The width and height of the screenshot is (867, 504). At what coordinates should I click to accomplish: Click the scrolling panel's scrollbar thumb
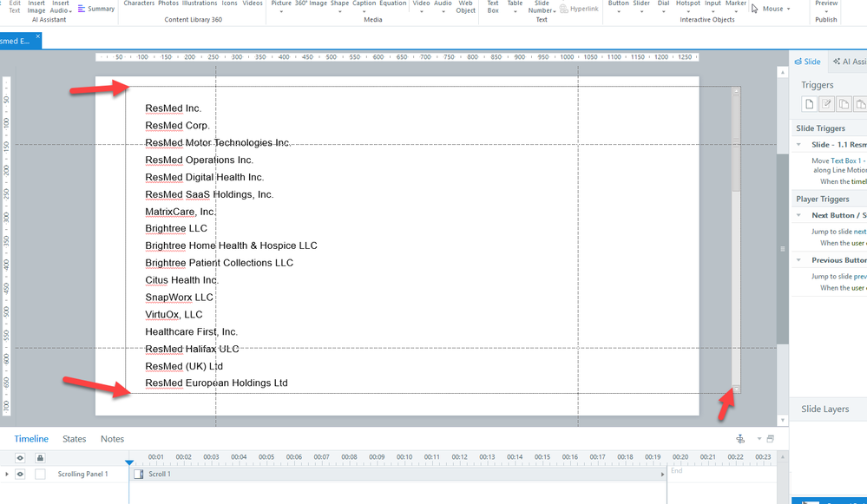[x=736, y=143]
